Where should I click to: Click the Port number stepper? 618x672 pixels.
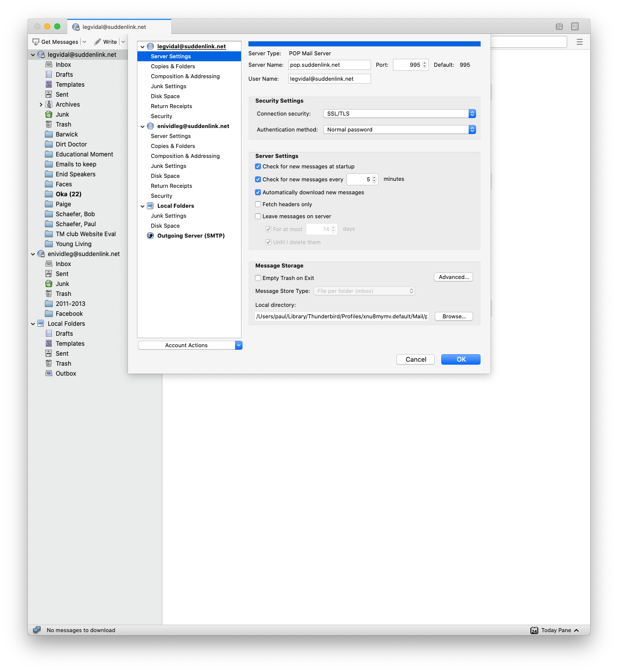click(x=424, y=65)
